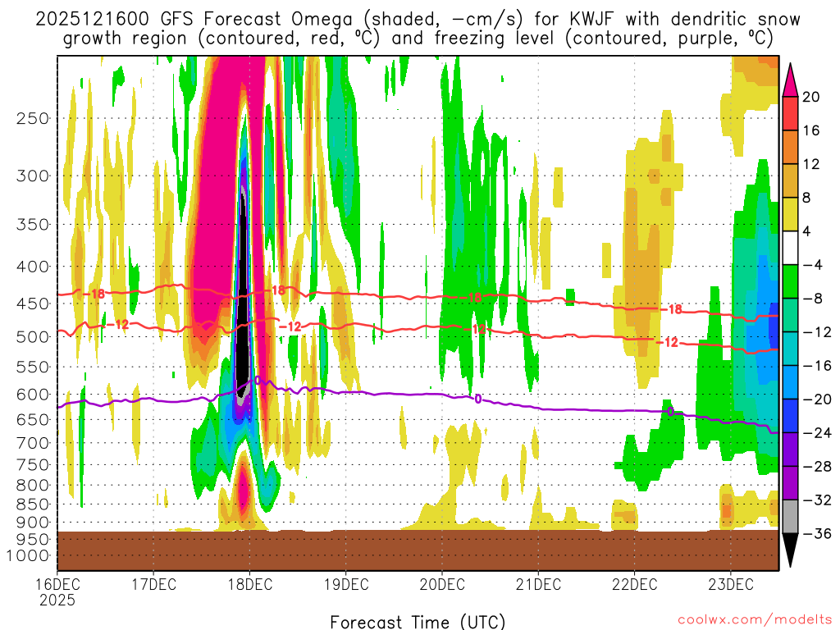Click the coolwx.com/modelts watermark link text
The image size is (840, 630).
click(x=755, y=620)
